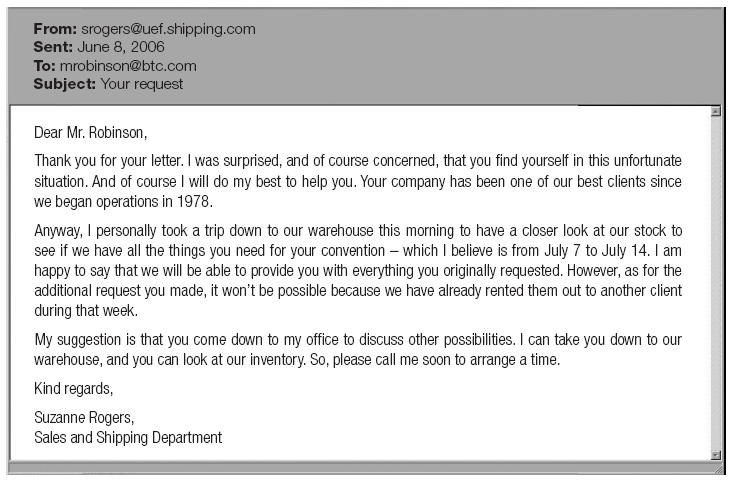Click the sent date June 8, 2006
734x481 pixels.
tap(121, 47)
